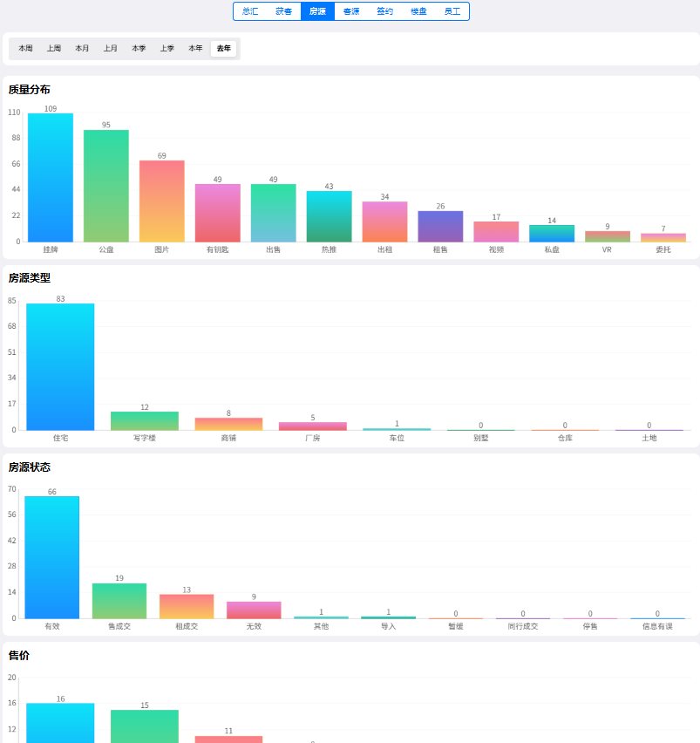Switch the period to 本年
This screenshot has height=743, width=700.
(195, 48)
